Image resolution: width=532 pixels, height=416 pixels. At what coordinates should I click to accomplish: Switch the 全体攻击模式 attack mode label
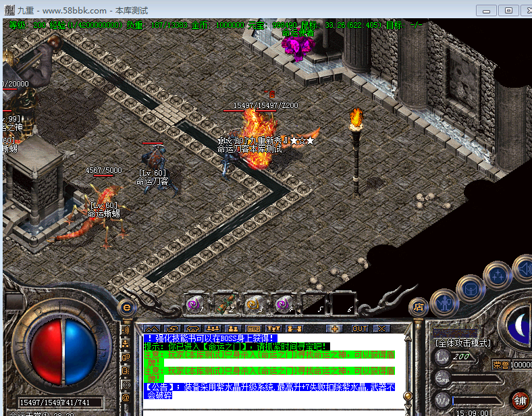(463, 343)
